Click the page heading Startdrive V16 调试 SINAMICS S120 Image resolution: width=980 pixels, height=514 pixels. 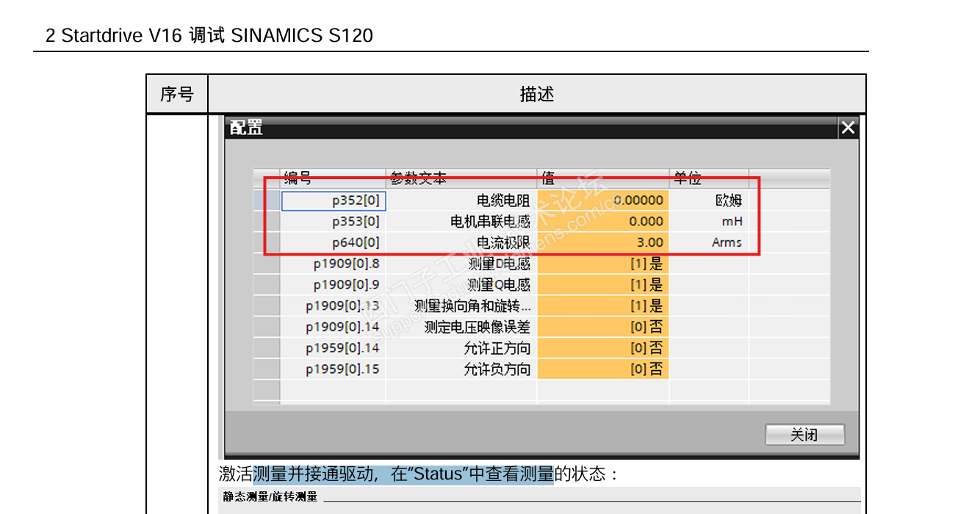click(x=217, y=35)
